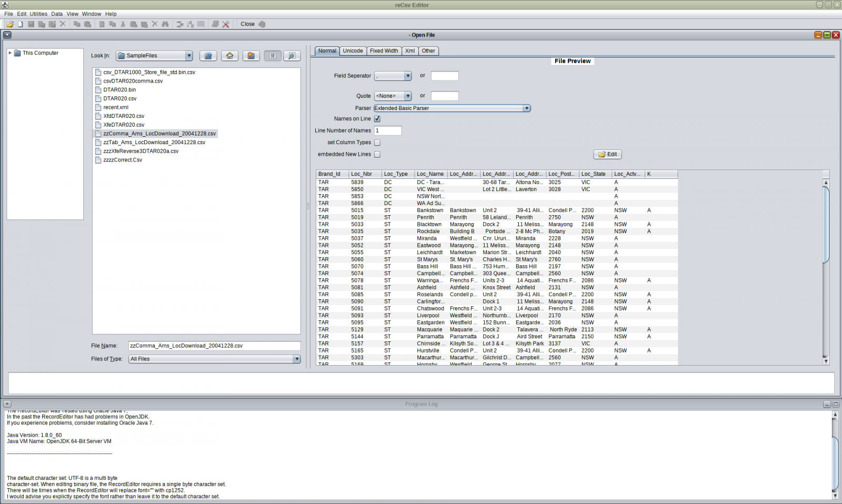Click the New file icon in toolbar
842x504 pixels.
(21, 24)
